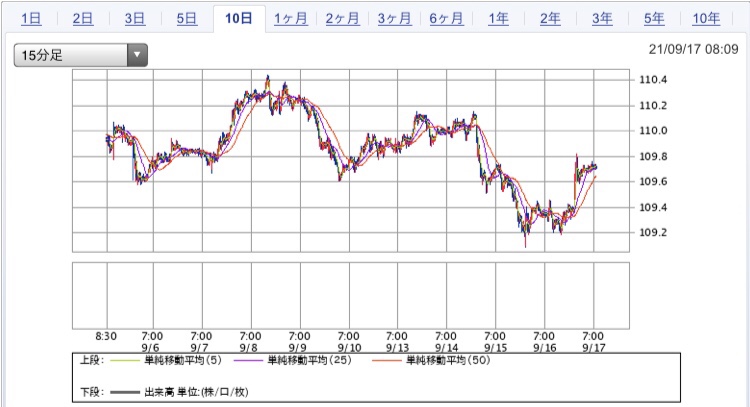Select the 3日 period tab
Viewport: 750px width, 407px height.
coord(135,19)
